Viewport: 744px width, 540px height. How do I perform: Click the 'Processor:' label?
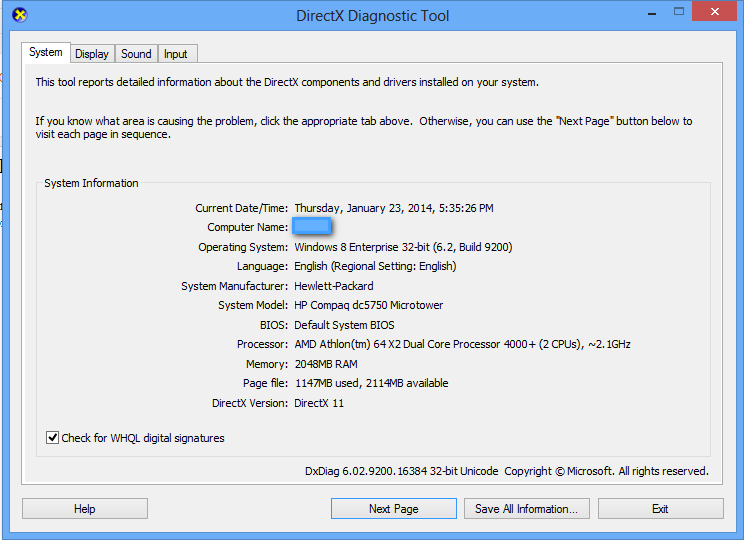[262, 344]
